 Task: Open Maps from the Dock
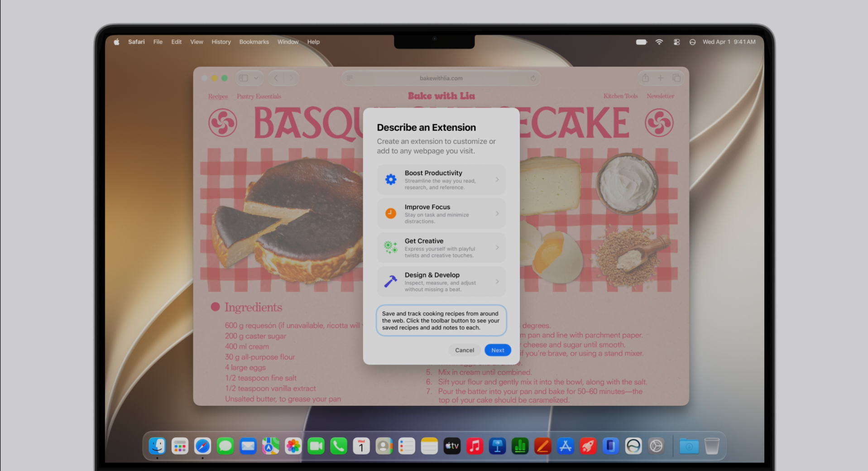click(x=270, y=447)
